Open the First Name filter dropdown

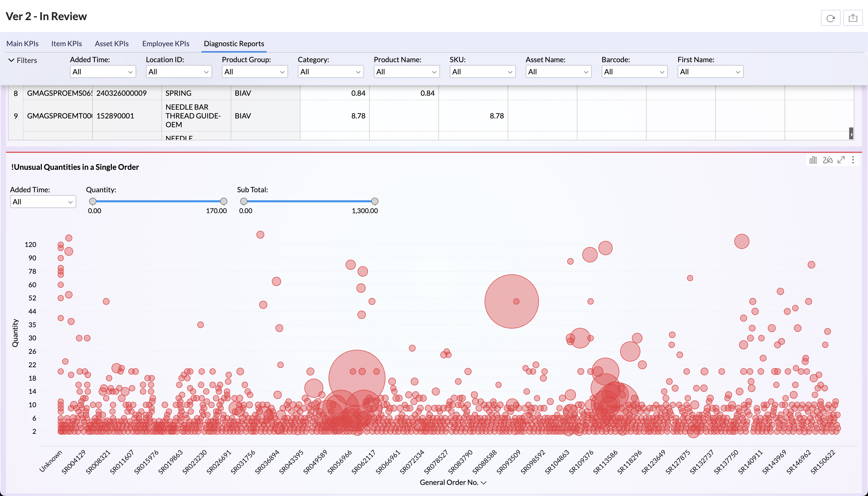coord(710,72)
